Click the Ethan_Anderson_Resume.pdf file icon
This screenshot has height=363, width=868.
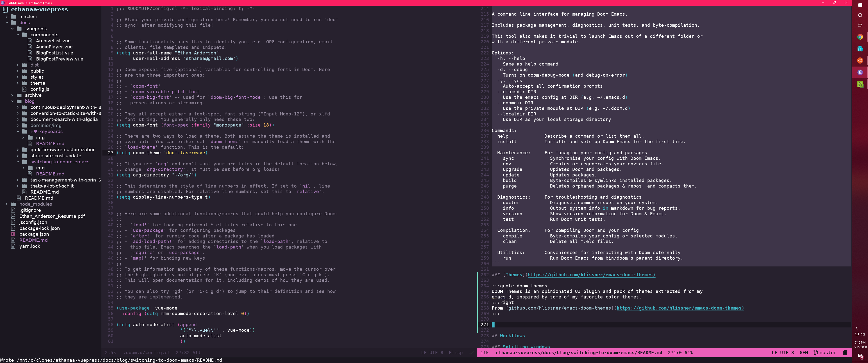(x=13, y=216)
